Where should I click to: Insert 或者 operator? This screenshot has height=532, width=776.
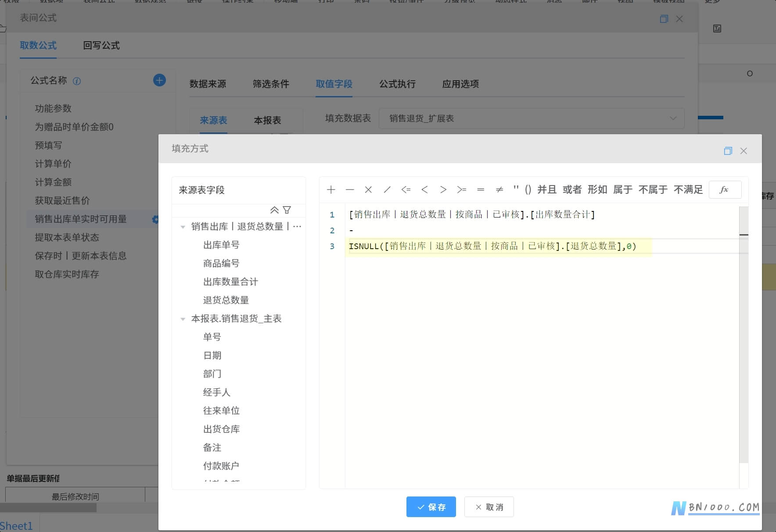[572, 189]
